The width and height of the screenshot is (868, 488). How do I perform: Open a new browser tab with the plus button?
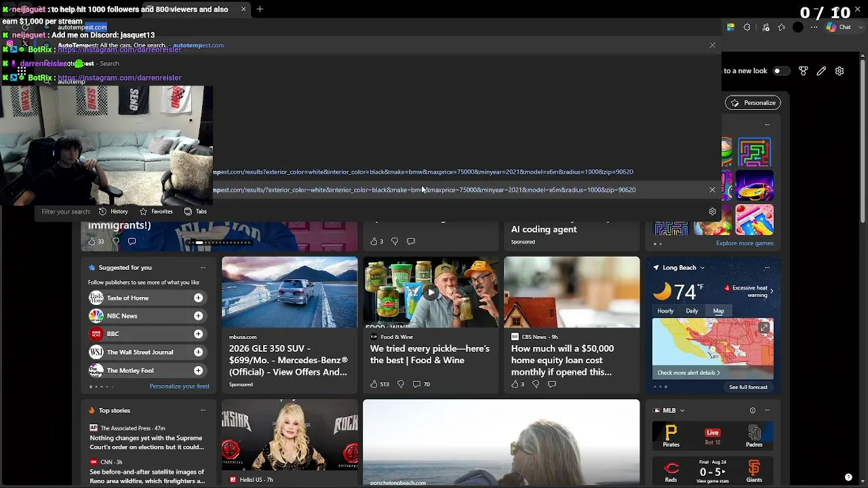[260, 9]
